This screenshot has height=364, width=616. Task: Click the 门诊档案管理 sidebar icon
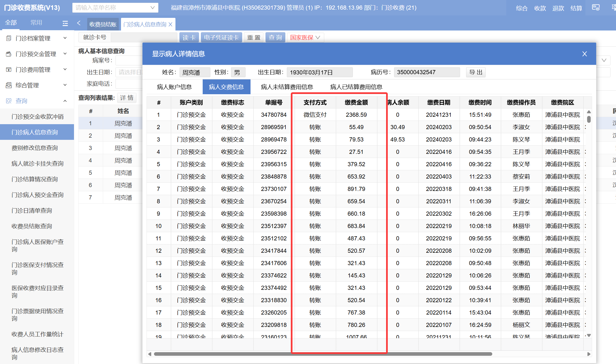click(x=9, y=38)
